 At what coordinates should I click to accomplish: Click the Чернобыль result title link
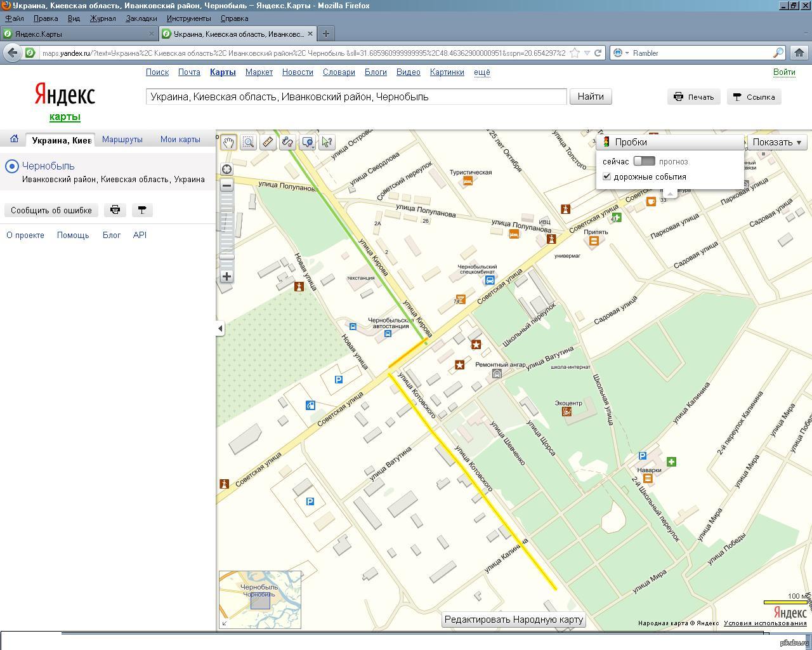(48, 166)
